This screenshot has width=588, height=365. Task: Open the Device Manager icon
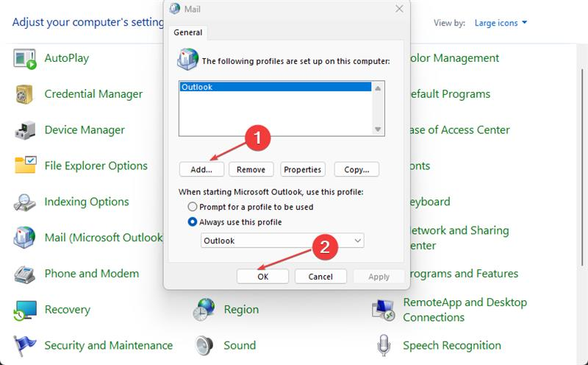pyautogui.click(x=25, y=130)
